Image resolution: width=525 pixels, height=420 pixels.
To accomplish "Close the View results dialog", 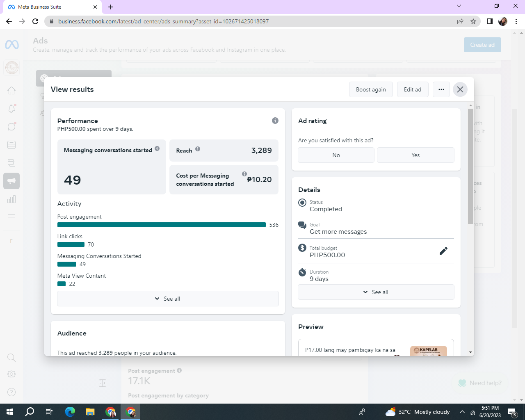I will [x=460, y=89].
